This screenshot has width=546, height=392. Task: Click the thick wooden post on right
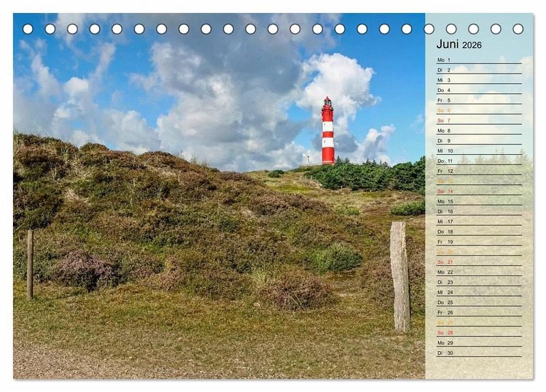pyautogui.click(x=400, y=275)
